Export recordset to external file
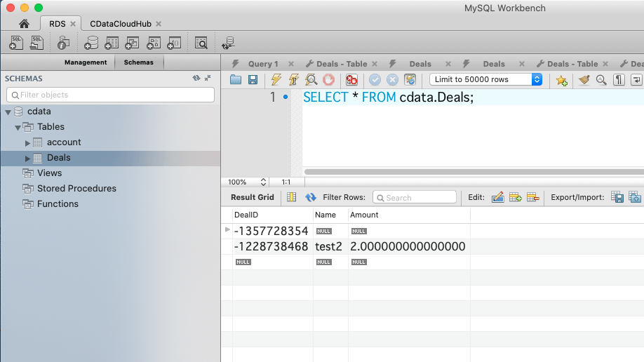 617,197
